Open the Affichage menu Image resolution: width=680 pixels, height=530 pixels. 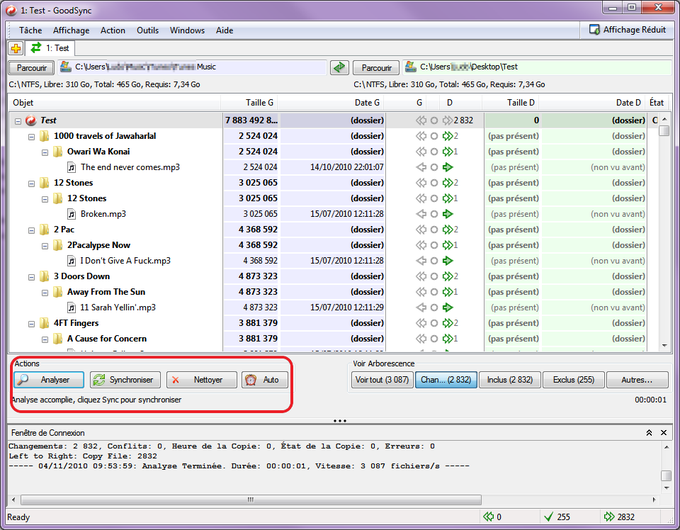71,30
